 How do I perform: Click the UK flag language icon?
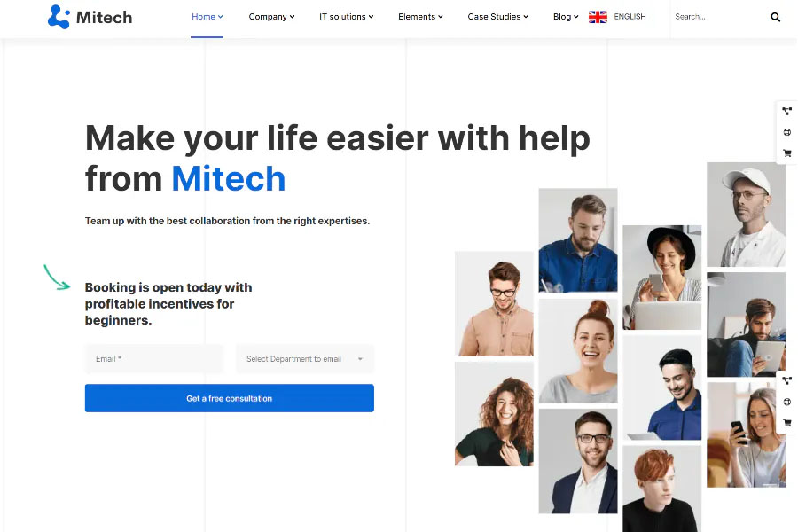pos(598,17)
